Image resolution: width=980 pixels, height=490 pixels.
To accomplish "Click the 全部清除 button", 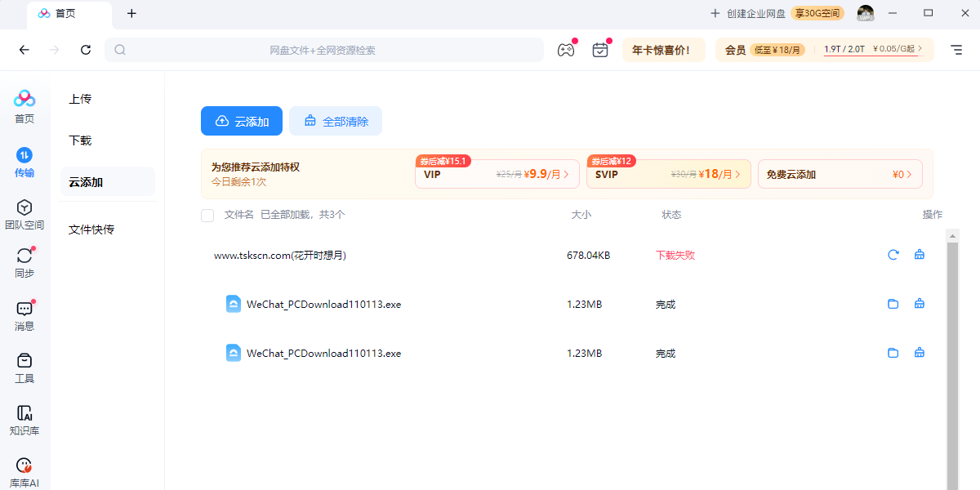I will pyautogui.click(x=336, y=121).
